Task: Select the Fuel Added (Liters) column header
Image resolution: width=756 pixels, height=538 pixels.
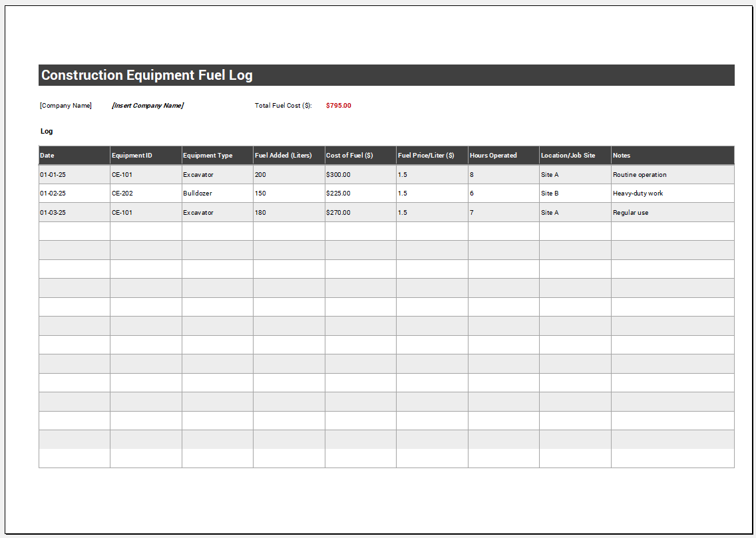Action: tap(283, 155)
